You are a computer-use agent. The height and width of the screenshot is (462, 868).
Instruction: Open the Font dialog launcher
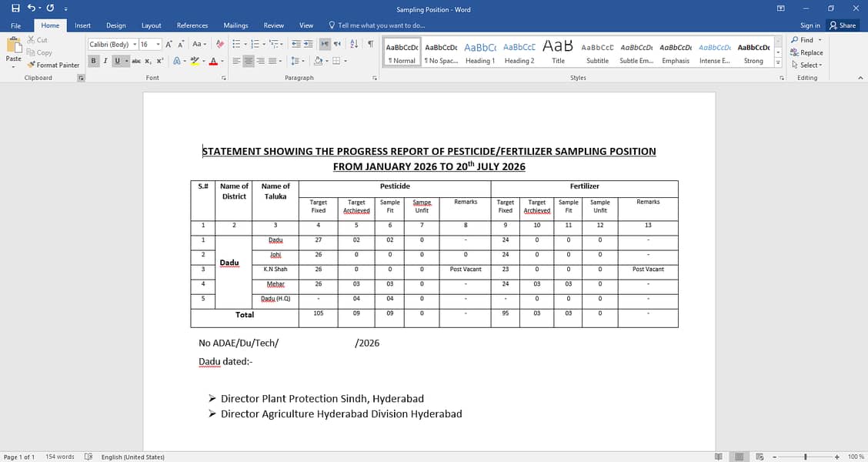[x=224, y=78]
